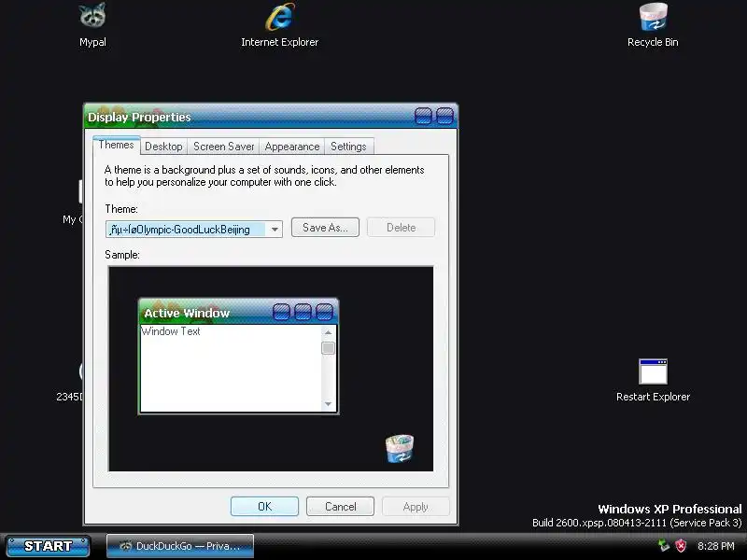The image size is (747, 560).
Task: Switch to the Desktop tab
Action: tap(163, 147)
